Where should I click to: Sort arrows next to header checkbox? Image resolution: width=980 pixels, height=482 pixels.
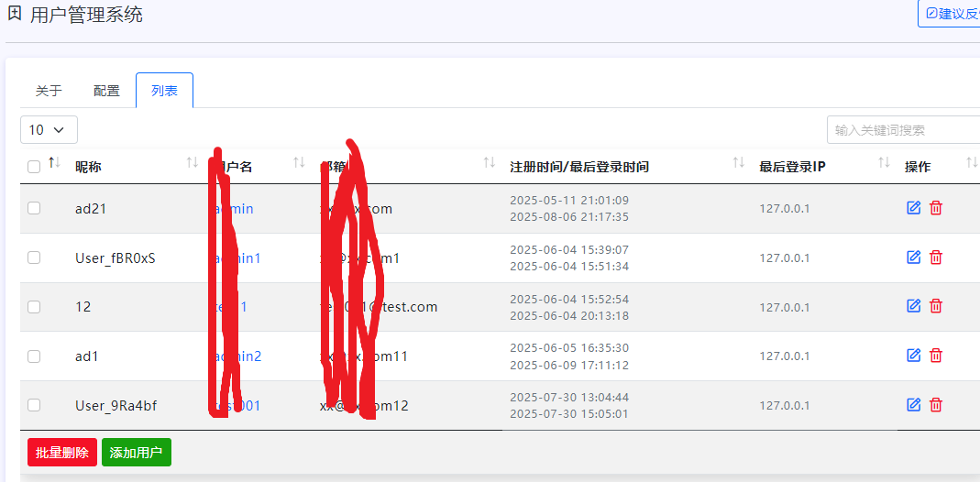point(55,162)
